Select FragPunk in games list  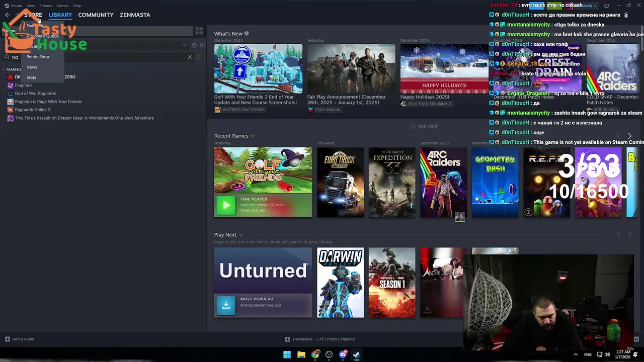[x=24, y=85]
